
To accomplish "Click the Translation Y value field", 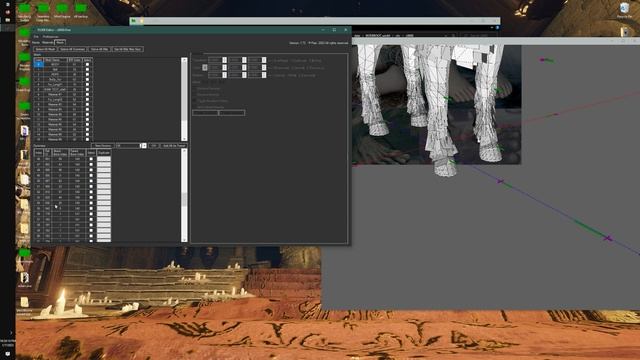I will [x=235, y=60].
